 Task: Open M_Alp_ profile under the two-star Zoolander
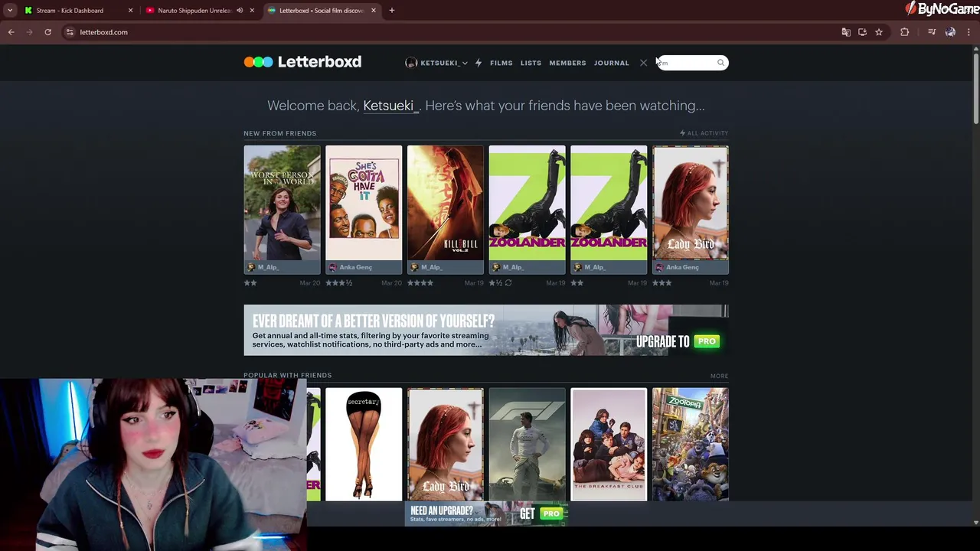589,267
